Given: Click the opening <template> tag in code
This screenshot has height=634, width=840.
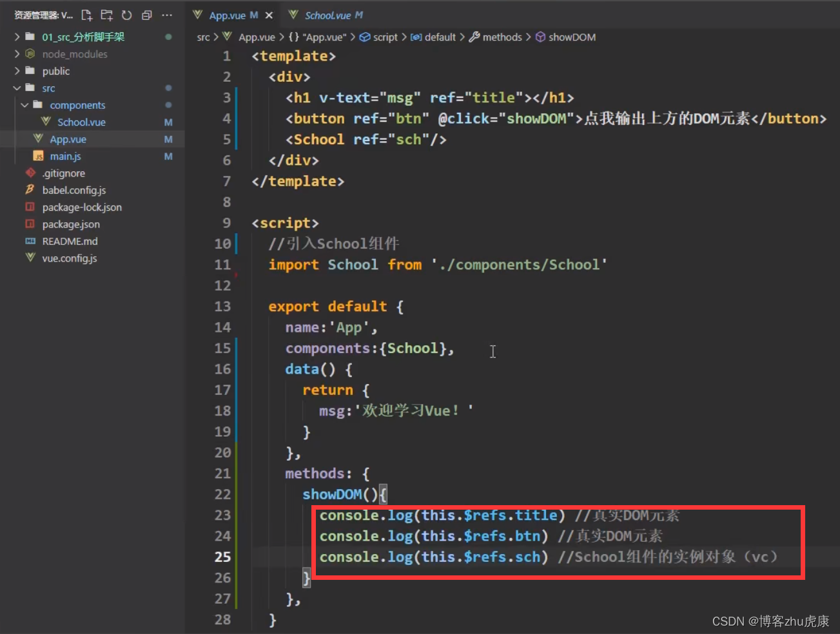Looking at the screenshot, I should 294,56.
